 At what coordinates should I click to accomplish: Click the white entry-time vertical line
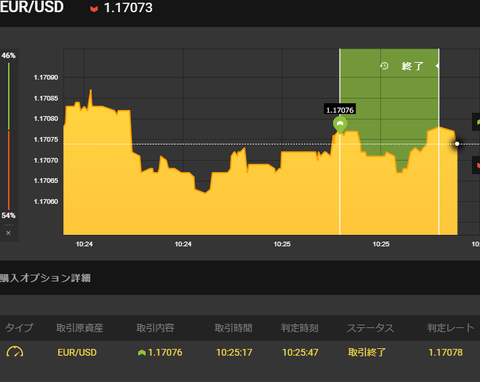[x=340, y=183]
